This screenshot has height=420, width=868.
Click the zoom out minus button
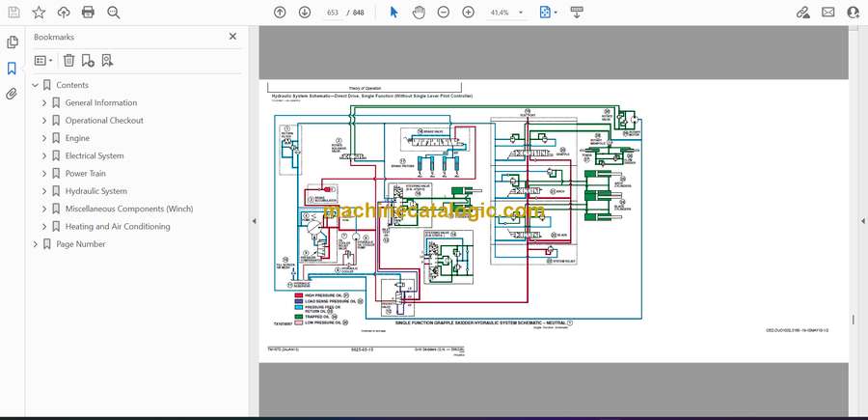coord(444,13)
